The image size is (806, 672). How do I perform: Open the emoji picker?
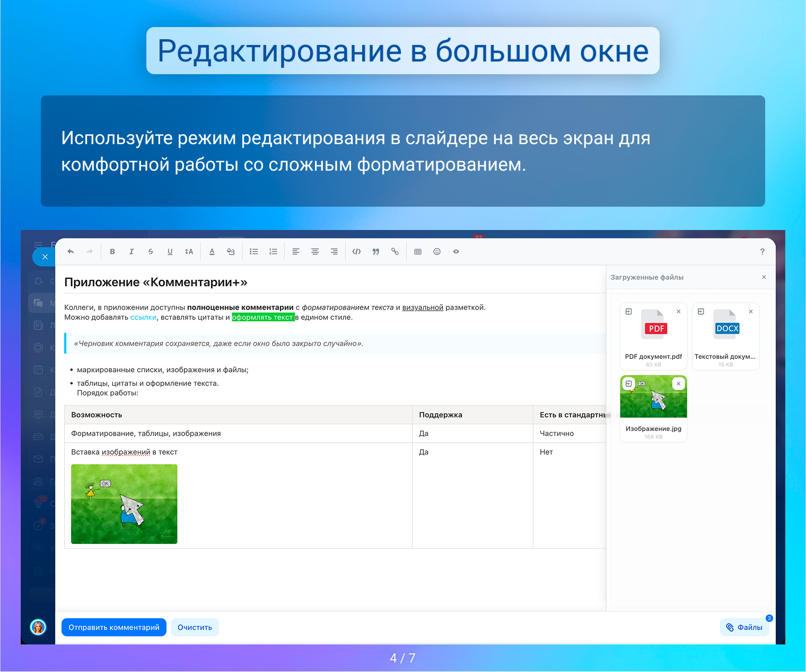437,252
